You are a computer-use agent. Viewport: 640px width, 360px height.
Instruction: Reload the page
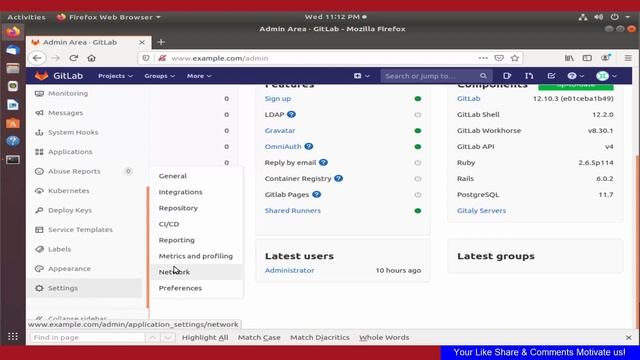point(73,58)
